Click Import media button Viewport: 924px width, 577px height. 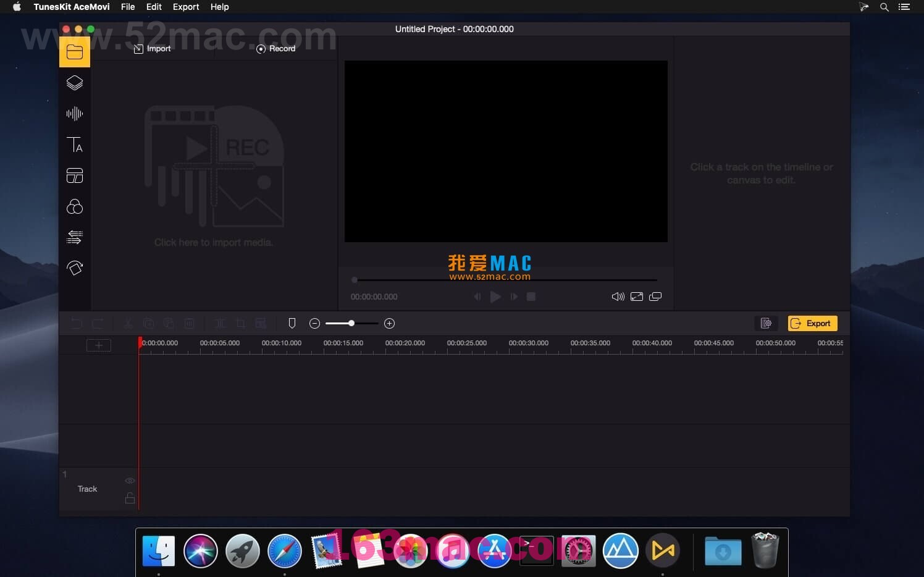[152, 49]
